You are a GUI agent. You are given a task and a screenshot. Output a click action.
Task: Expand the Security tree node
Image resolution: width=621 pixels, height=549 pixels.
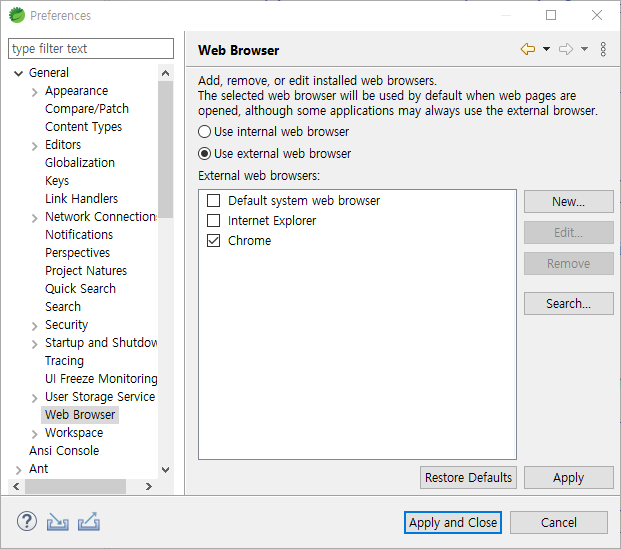(x=34, y=326)
